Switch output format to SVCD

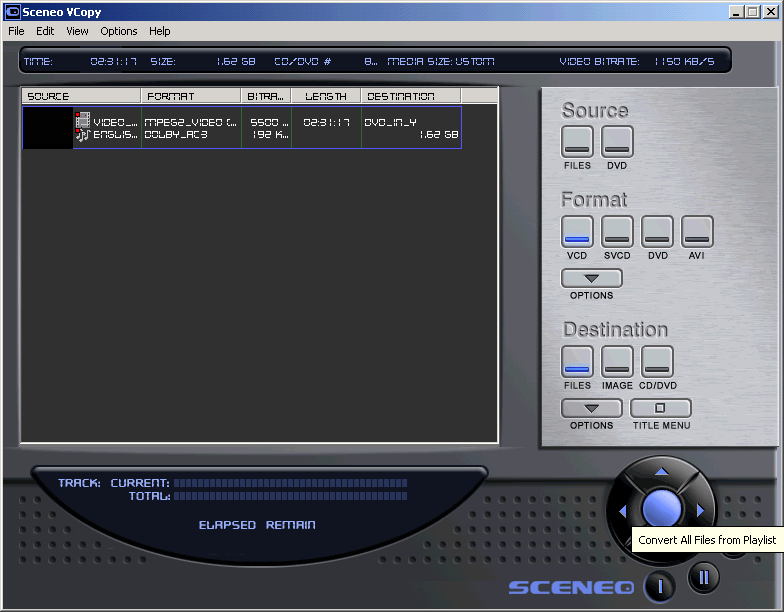[617, 232]
